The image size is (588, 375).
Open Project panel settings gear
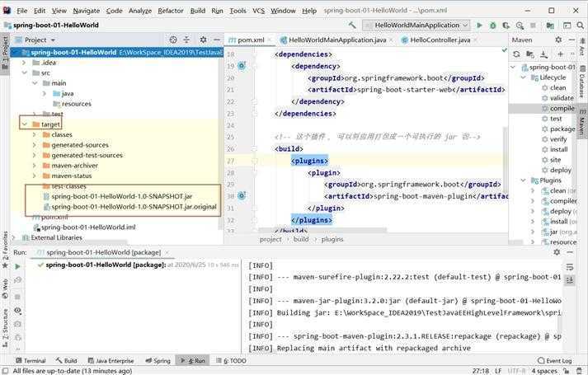[203, 40]
